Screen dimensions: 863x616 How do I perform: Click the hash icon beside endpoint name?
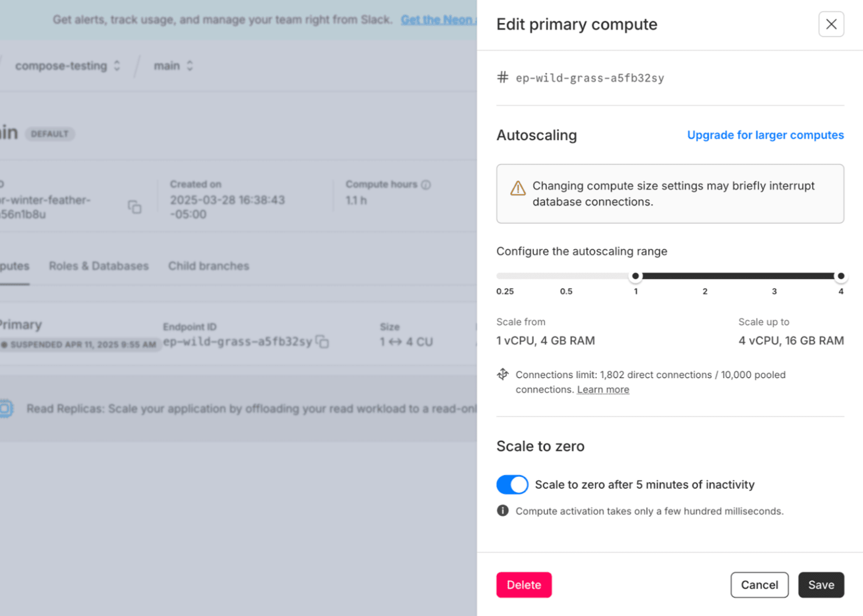click(x=503, y=78)
